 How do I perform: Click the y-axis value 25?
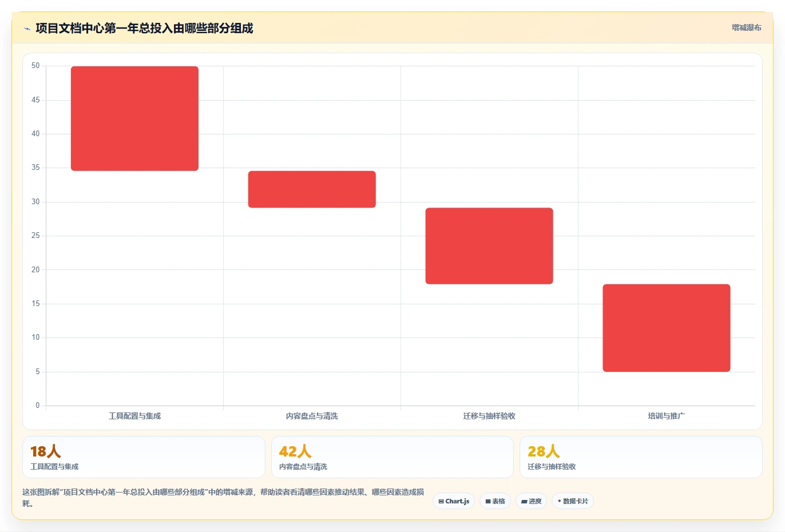[35, 236]
